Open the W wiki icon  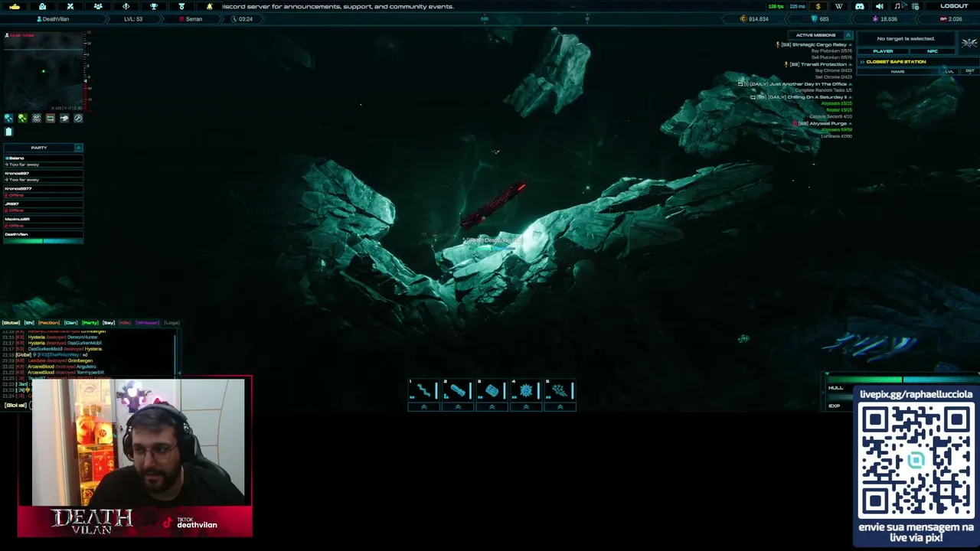point(839,6)
